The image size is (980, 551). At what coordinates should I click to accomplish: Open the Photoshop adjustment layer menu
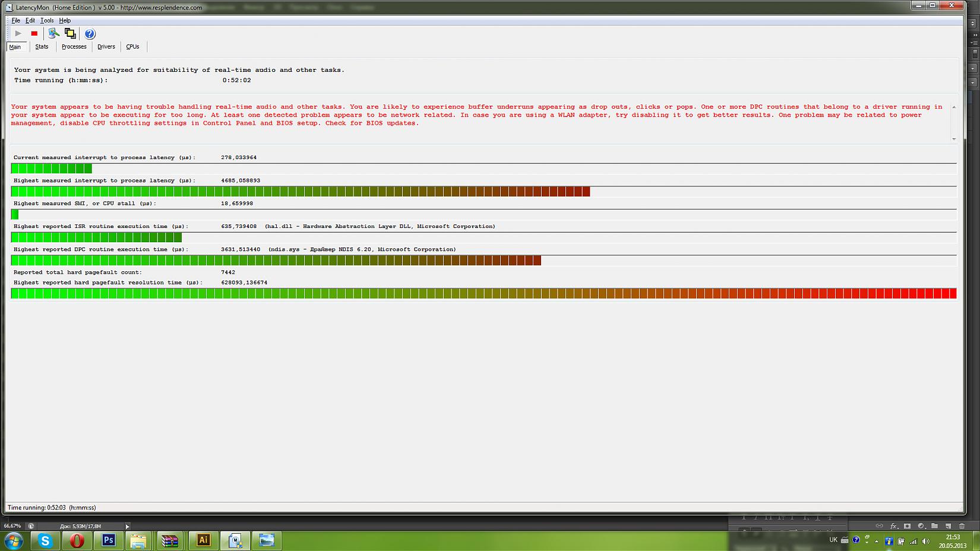coord(921,526)
